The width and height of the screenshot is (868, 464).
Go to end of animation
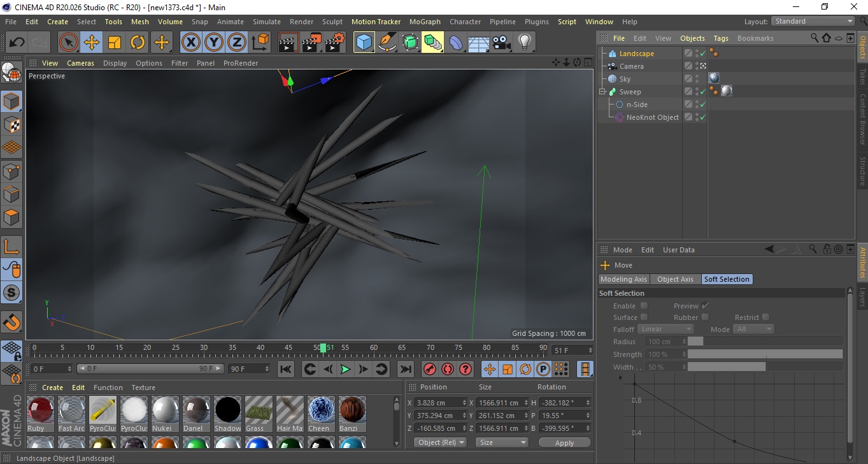pos(406,369)
